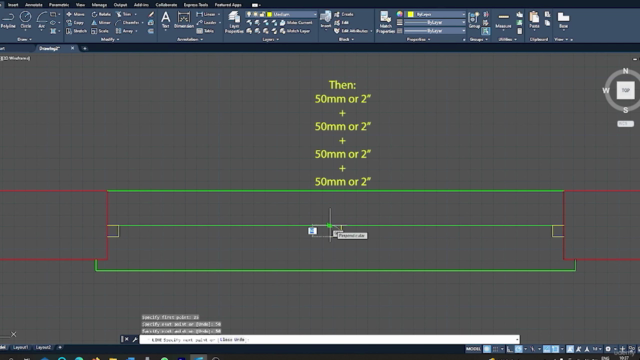Open the Express Tools ribbon tab
The width and height of the screenshot is (640, 360).
point(196,5)
